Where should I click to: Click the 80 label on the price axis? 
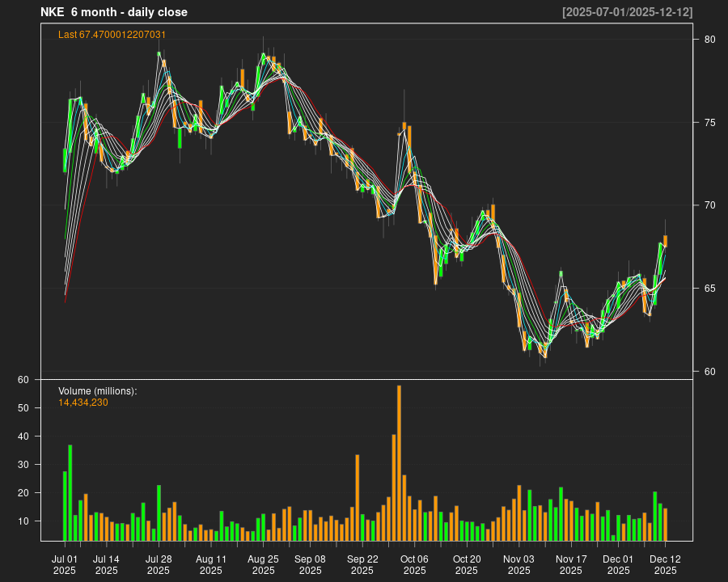(709, 40)
